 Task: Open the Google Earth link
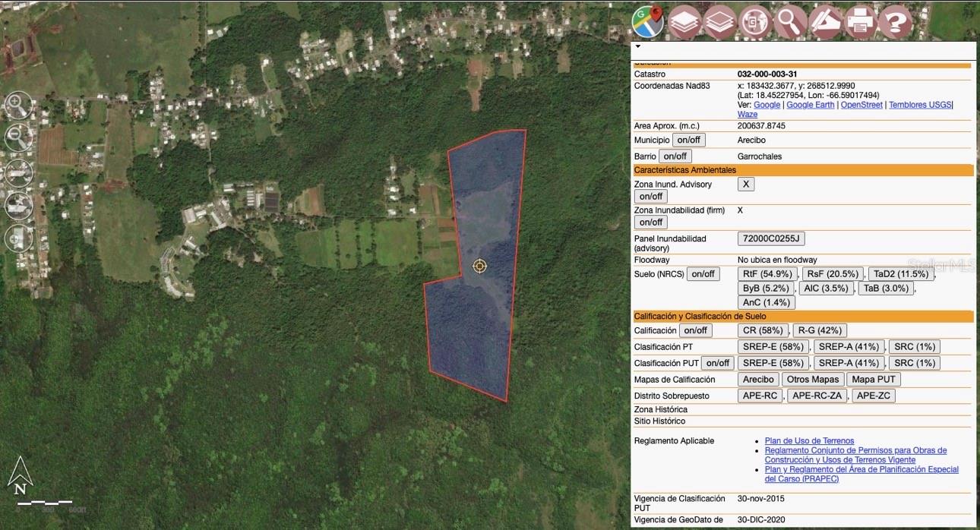coord(810,105)
